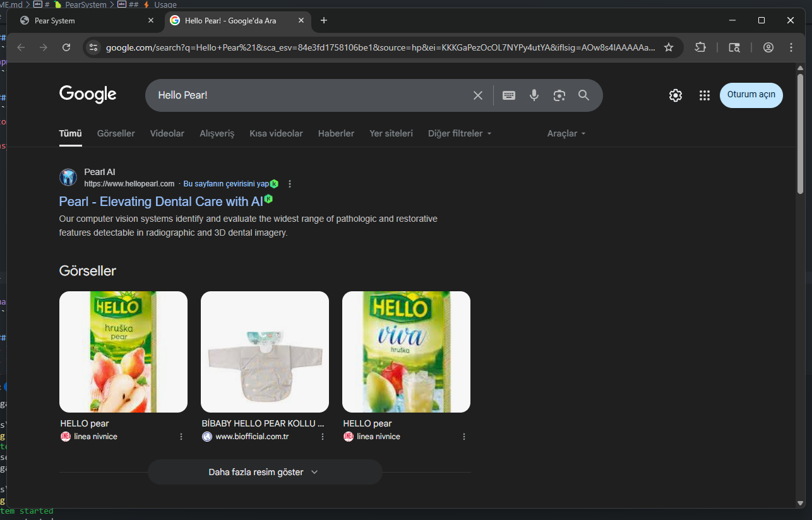812x520 pixels.
Task: Open the Kısa videolar tab
Action: [x=276, y=133]
